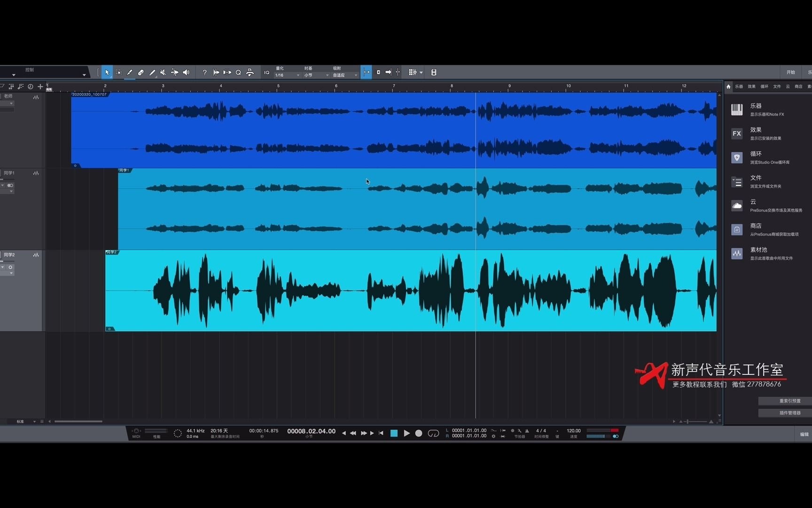Open the tempo track clock icon

pyautogui.click(x=31, y=87)
